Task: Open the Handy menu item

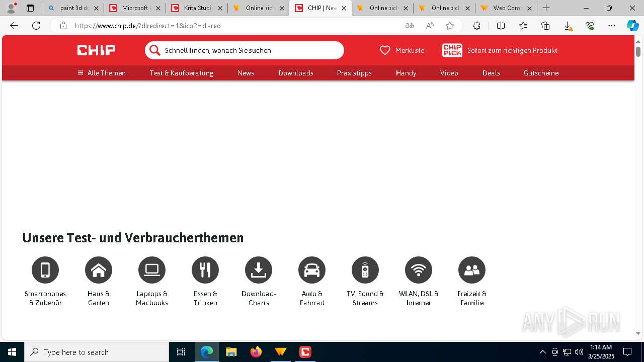Action: pyautogui.click(x=406, y=73)
